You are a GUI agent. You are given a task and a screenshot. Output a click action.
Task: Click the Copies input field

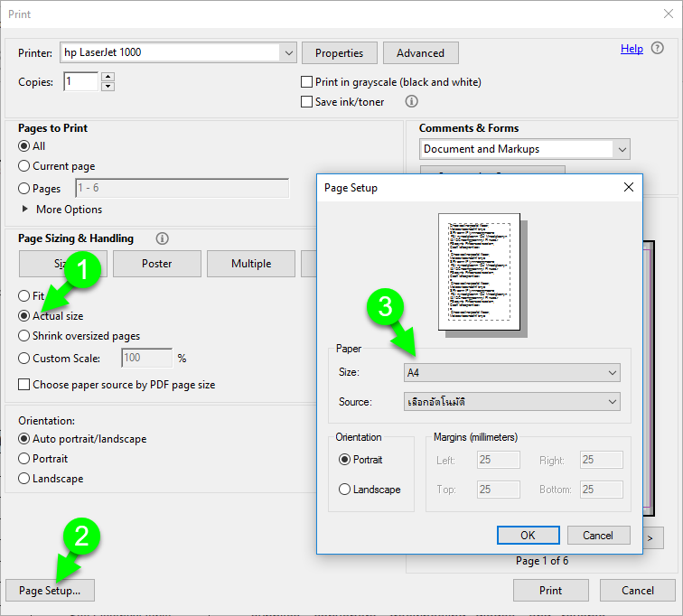click(80, 82)
